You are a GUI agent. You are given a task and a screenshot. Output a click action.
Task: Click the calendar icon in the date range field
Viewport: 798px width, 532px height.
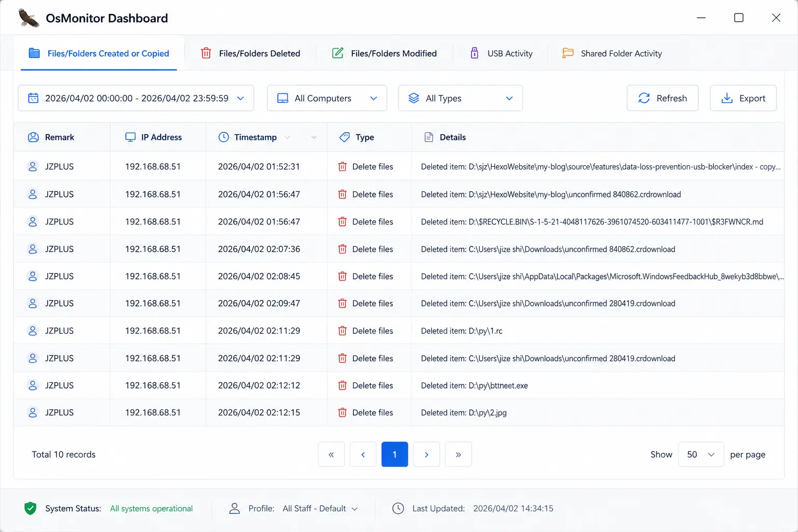click(x=33, y=98)
